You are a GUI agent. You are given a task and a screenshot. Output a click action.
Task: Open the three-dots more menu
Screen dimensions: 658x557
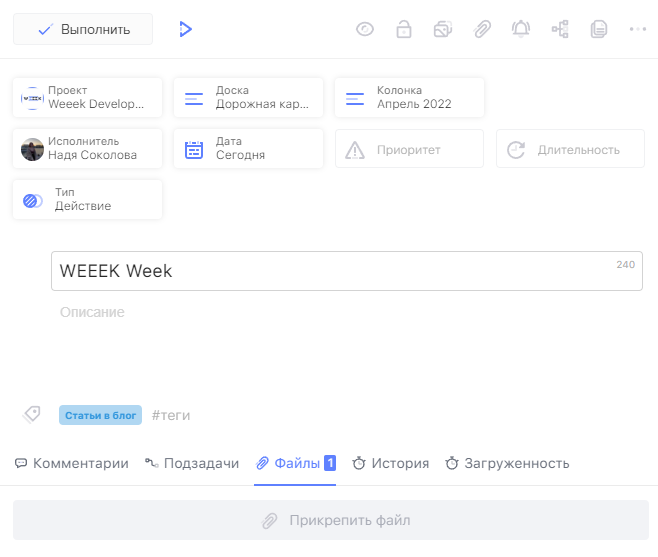(x=637, y=29)
